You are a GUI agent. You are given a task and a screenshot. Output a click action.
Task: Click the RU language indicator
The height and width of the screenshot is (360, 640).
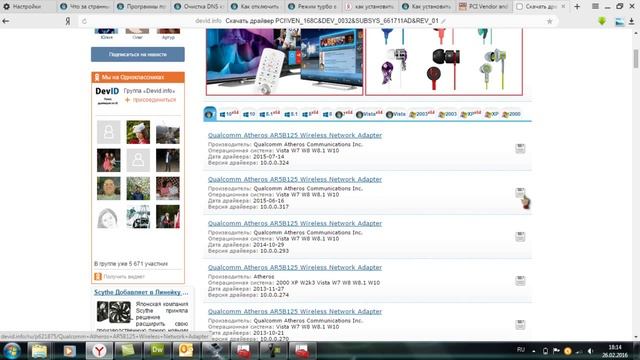click(520, 350)
